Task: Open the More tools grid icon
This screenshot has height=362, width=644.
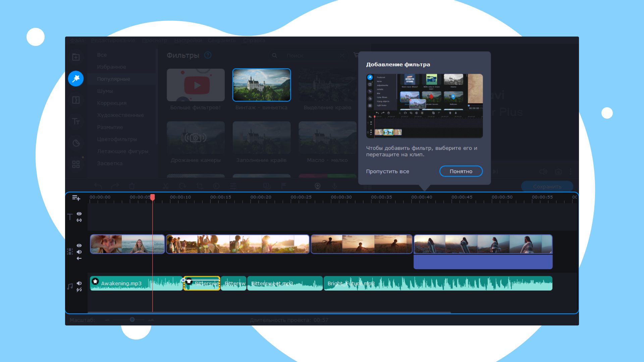Action: tap(76, 164)
